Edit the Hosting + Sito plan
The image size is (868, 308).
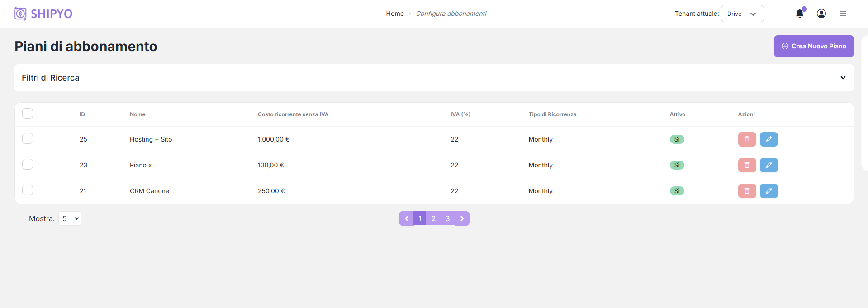pos(768,139)
